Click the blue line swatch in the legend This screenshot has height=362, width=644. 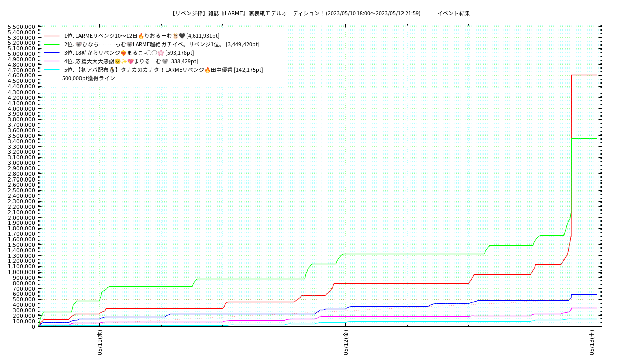point(52,53)
